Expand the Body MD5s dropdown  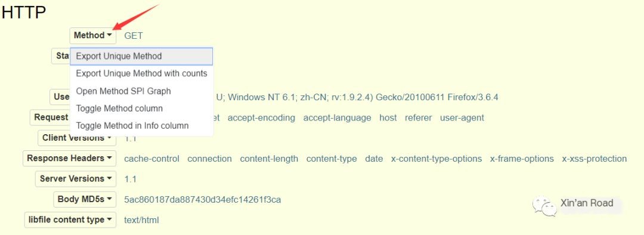(85, 199)
